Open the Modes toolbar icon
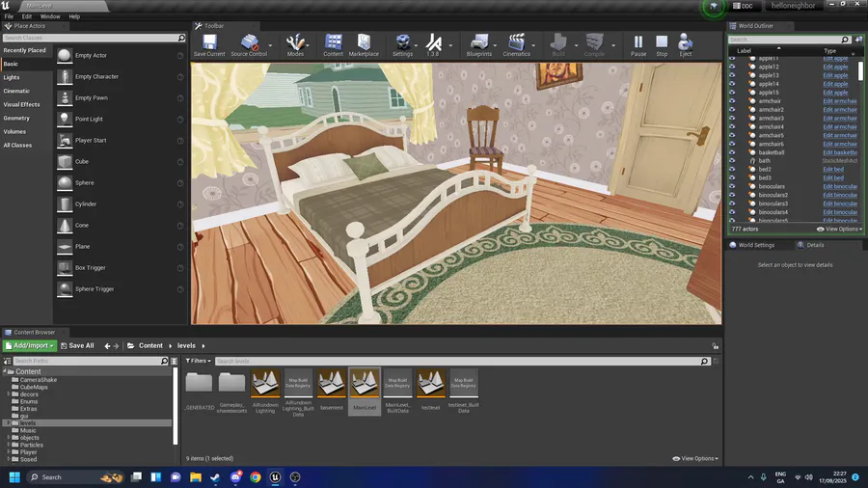Viewport: 868px width, 488px height. pos(295,45)
